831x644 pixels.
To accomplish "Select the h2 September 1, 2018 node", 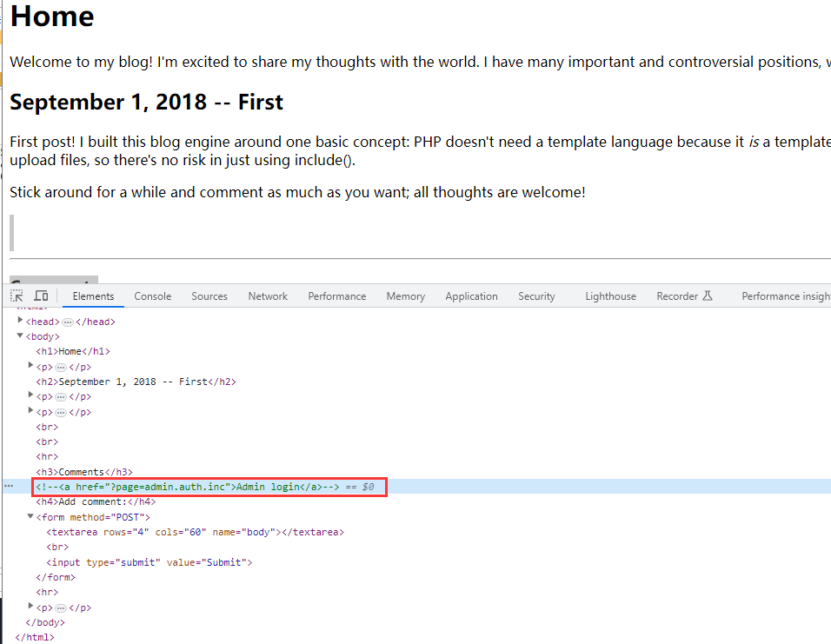I will [136, 382].
